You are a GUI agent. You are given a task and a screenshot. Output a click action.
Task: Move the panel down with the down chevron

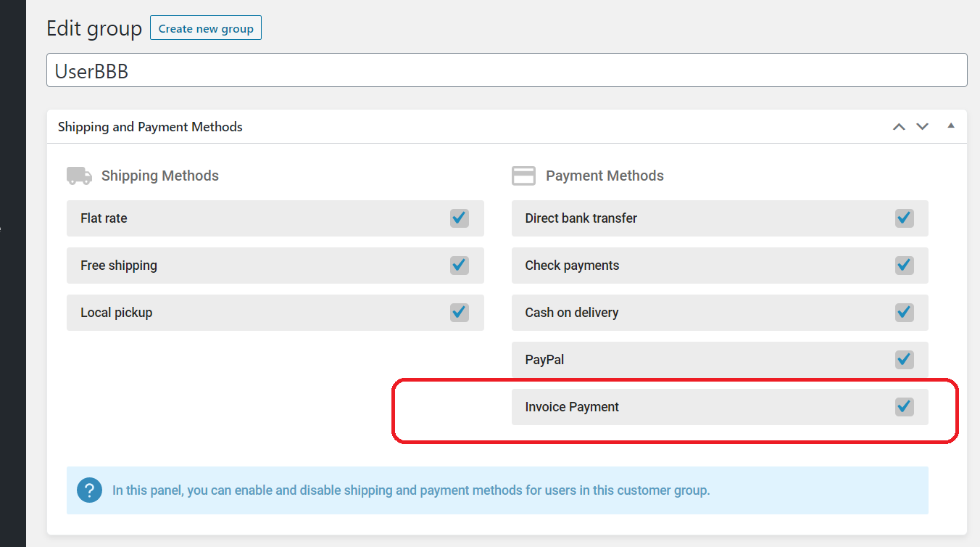(922, 126)
